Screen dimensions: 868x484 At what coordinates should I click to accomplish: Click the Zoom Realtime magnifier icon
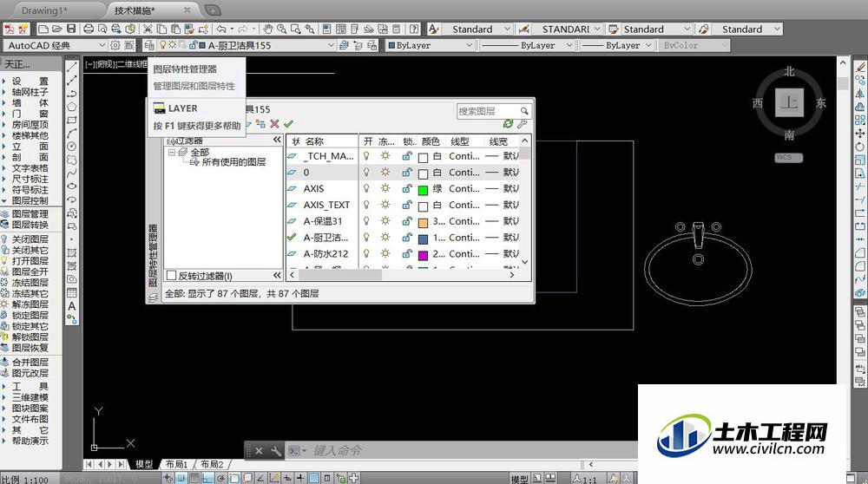click(282, 29)
